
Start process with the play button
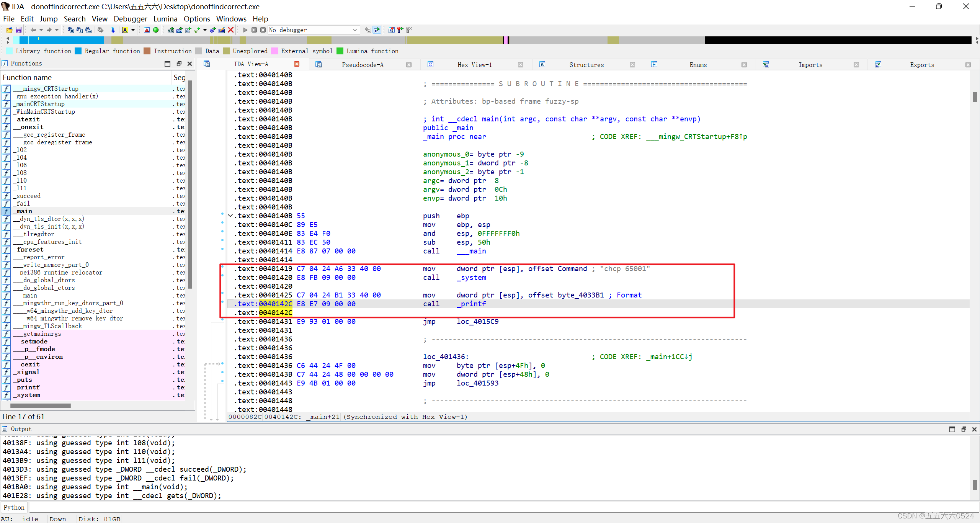pyautogui.click(x=245, y=30)
